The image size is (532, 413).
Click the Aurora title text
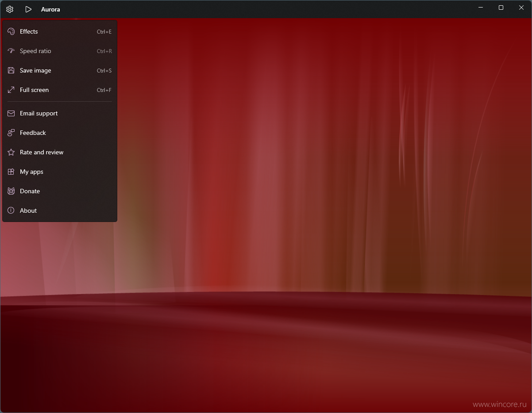50,9
